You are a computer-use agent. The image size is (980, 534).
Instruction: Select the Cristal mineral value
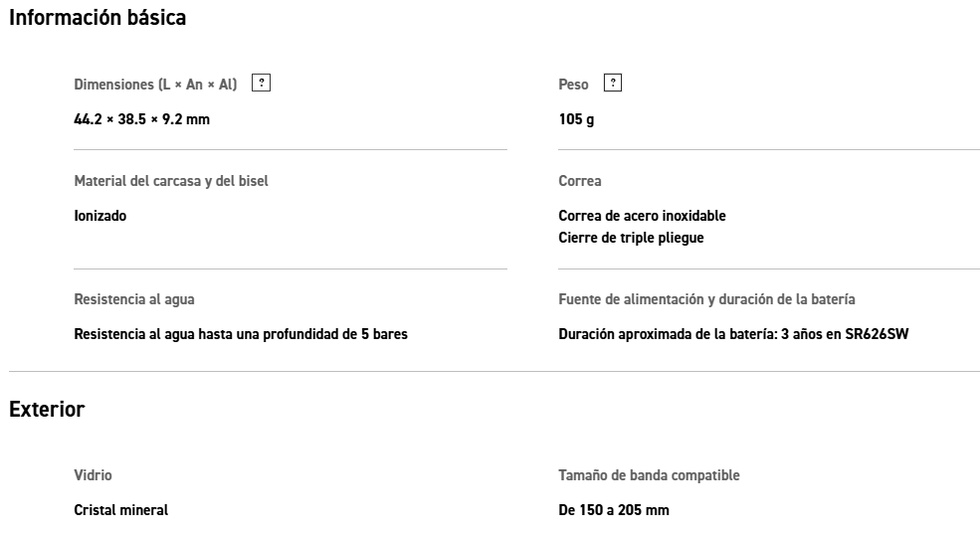tap(121, 510)
